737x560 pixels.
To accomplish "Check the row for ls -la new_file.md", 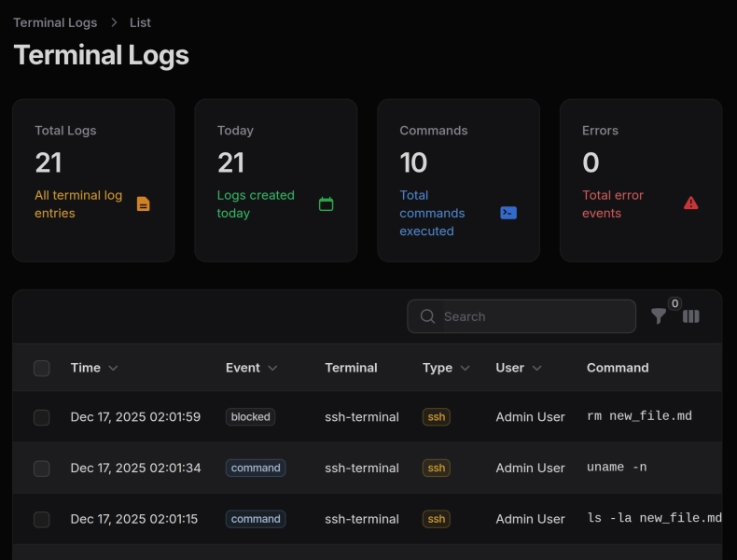I will coord(42,520).
